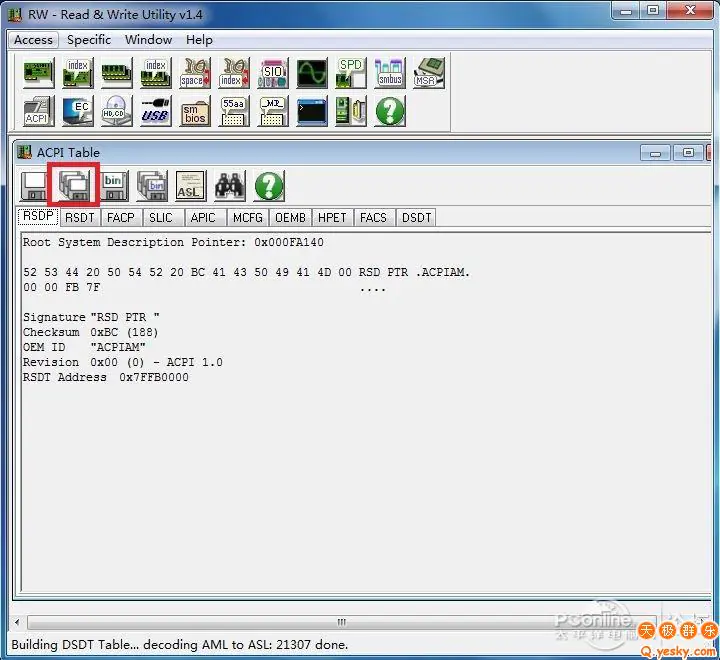The width and height of the screenshot is (720, 660).
Task: Click the IO Space toolbar icon
Action: pyautogui.click(x=194, y=74)
